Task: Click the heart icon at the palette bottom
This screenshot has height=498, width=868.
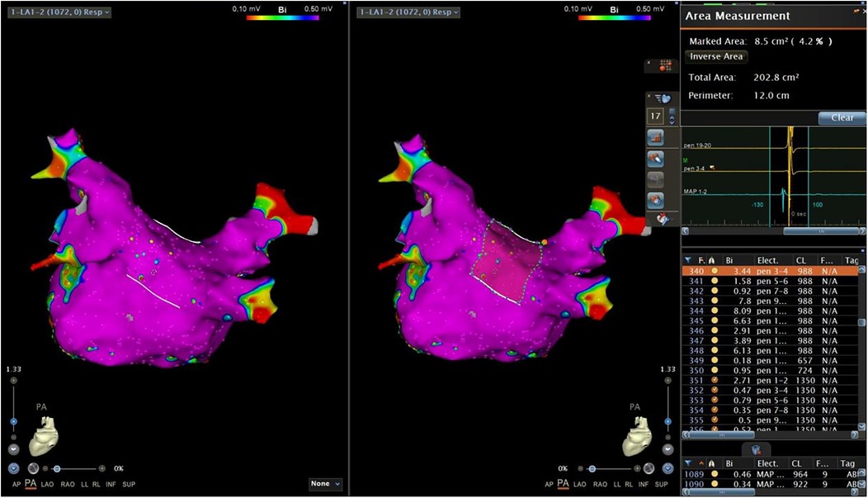Action: pyautogui.click(x=662, y=218)
